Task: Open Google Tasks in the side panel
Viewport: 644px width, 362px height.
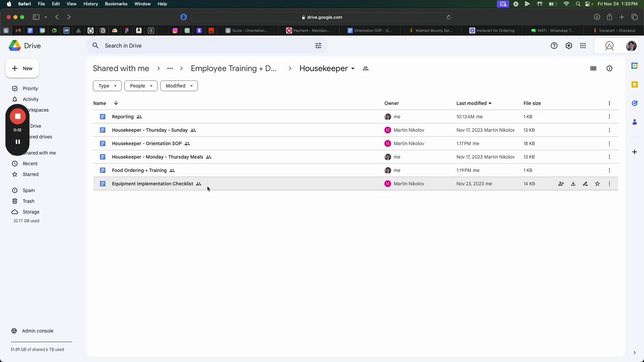Action: click(x=634, y=103)
